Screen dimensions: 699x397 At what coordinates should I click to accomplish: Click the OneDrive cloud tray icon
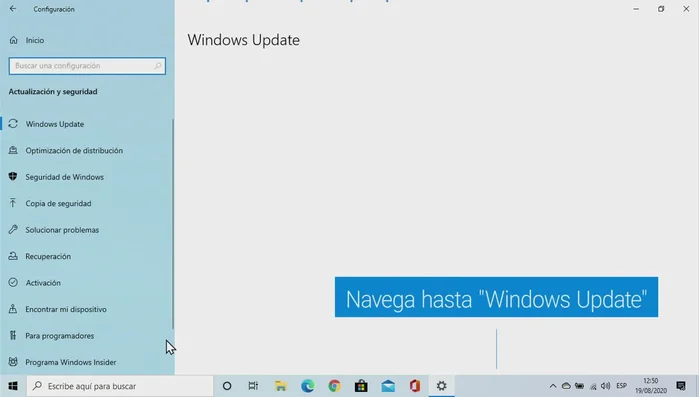coord(566,386)
